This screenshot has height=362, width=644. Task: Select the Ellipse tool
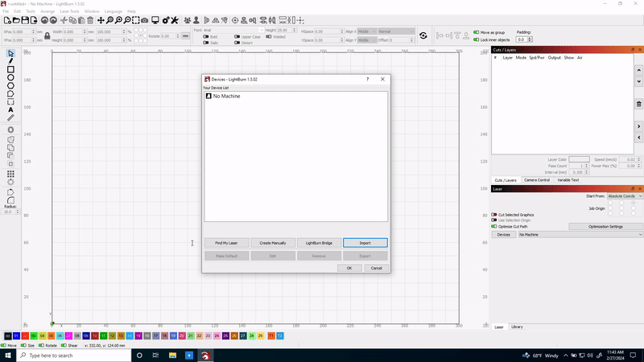(10, 77)
